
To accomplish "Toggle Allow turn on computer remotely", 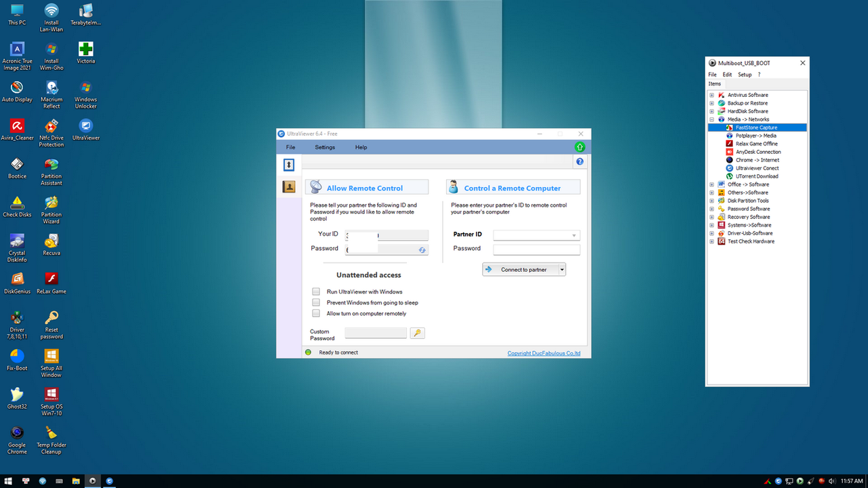I will (x=316, y=313).
